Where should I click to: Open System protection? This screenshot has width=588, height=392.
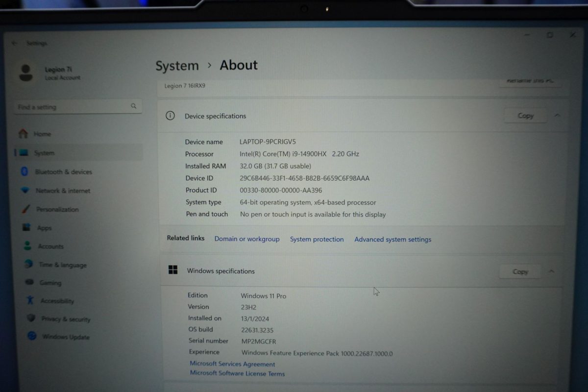317,239
